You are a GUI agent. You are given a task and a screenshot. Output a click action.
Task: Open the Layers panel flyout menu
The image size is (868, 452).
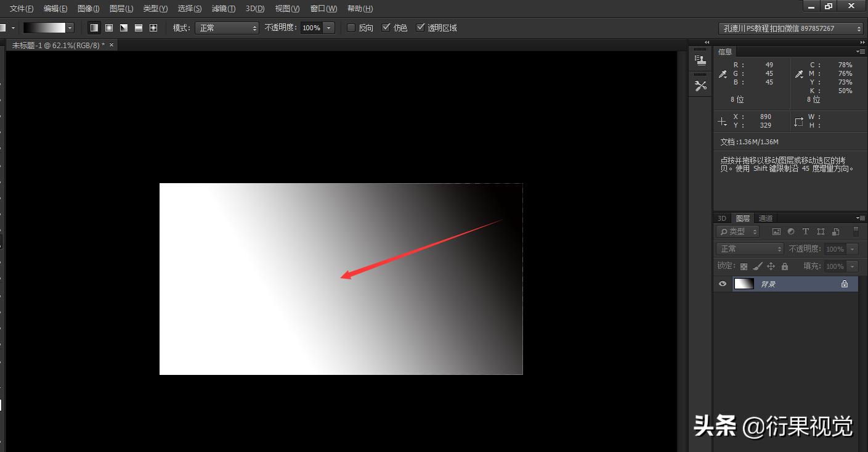click(861, 218)
